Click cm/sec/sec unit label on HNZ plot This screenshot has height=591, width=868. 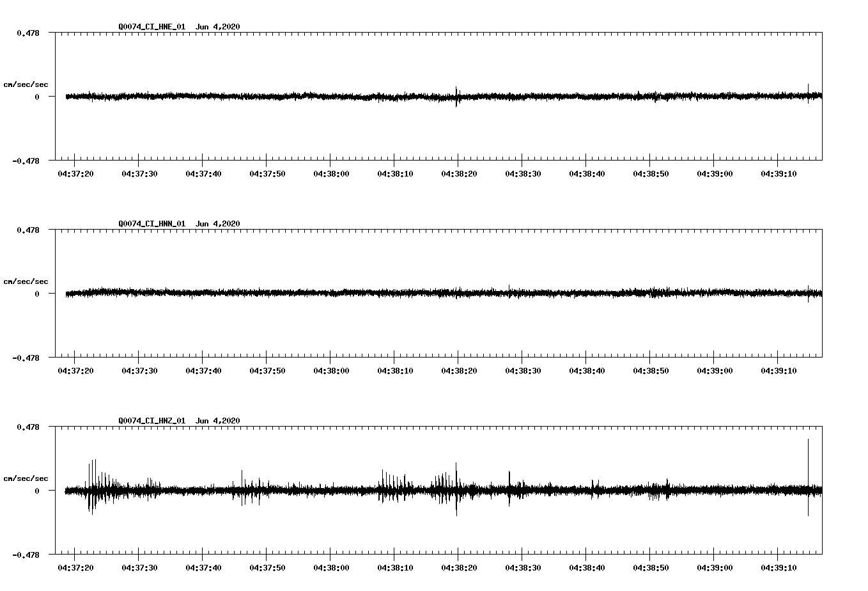[x=26, y=478]
